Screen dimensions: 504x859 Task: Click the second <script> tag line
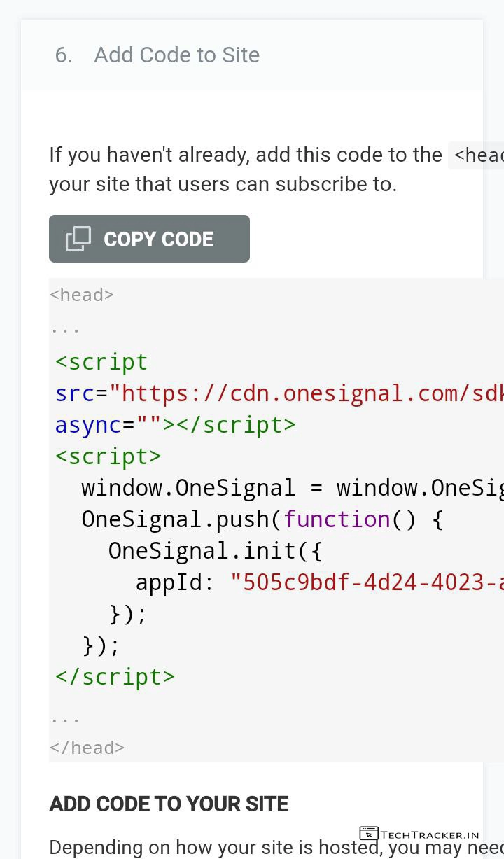[x=108, y=456]
